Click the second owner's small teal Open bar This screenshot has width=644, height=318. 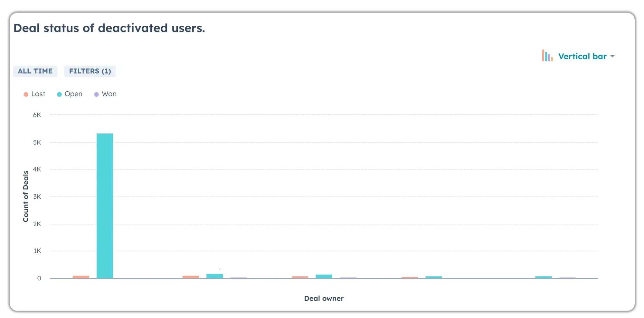point(214,275)
